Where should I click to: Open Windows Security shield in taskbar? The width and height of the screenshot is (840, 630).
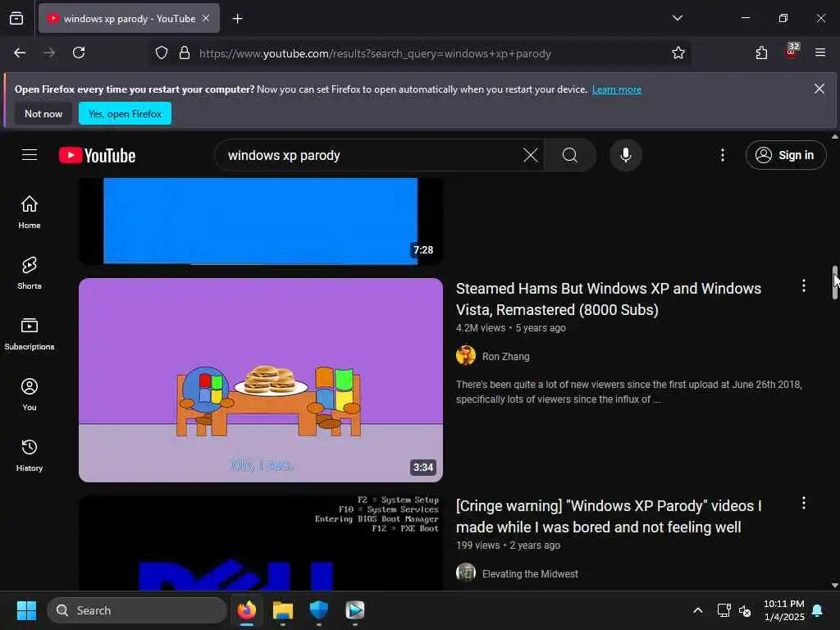point(319,610)
